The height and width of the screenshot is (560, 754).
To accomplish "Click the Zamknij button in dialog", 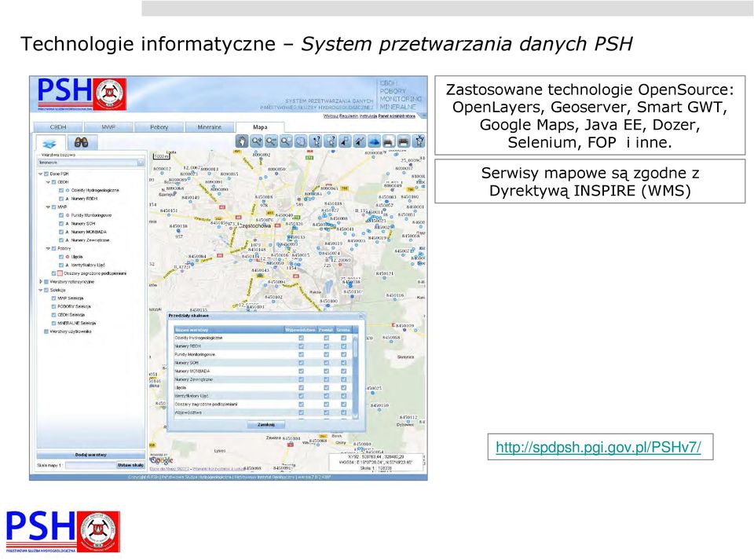I will pos(266,424).
